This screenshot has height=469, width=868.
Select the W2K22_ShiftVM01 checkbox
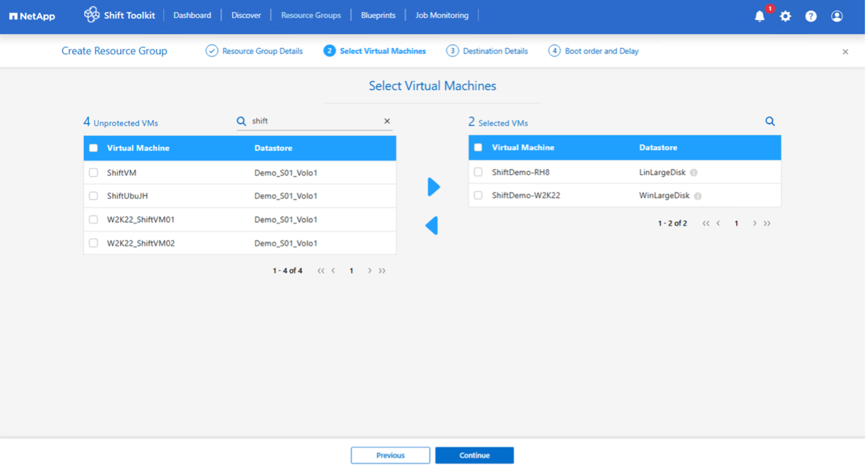(93, 219)
